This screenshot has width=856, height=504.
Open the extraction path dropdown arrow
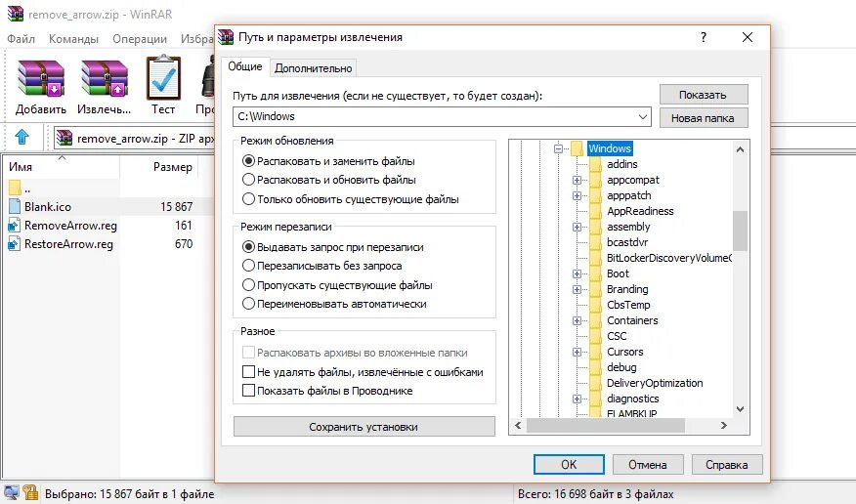tap(643, 116)
